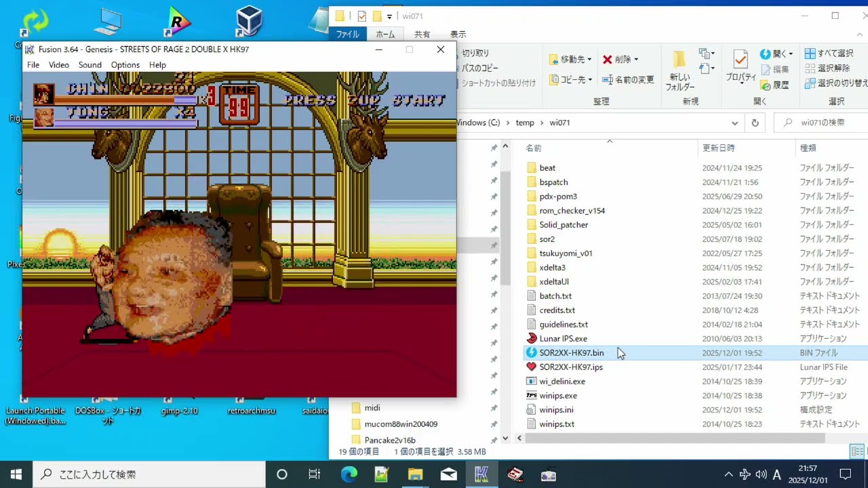Image resolution: width=868 pixels, height=488 pixels.
Task: Open the ファイル tab in Explorer
Action: click(348, 35)
